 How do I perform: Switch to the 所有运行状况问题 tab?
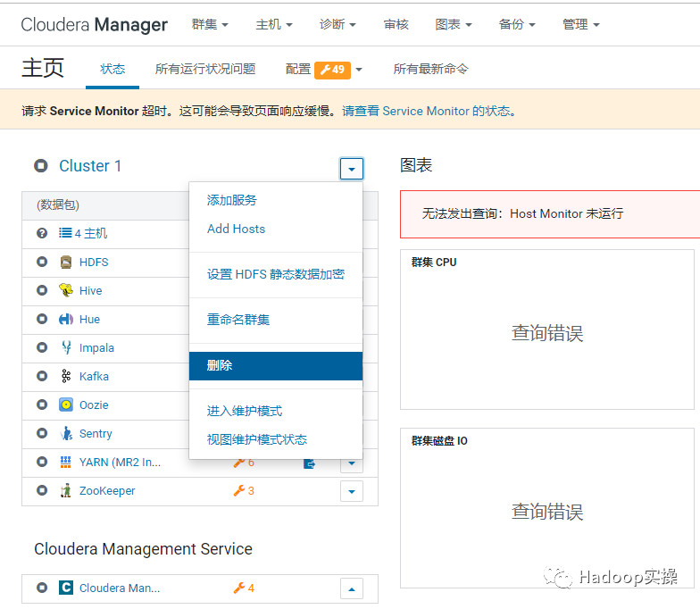[205, 69]
